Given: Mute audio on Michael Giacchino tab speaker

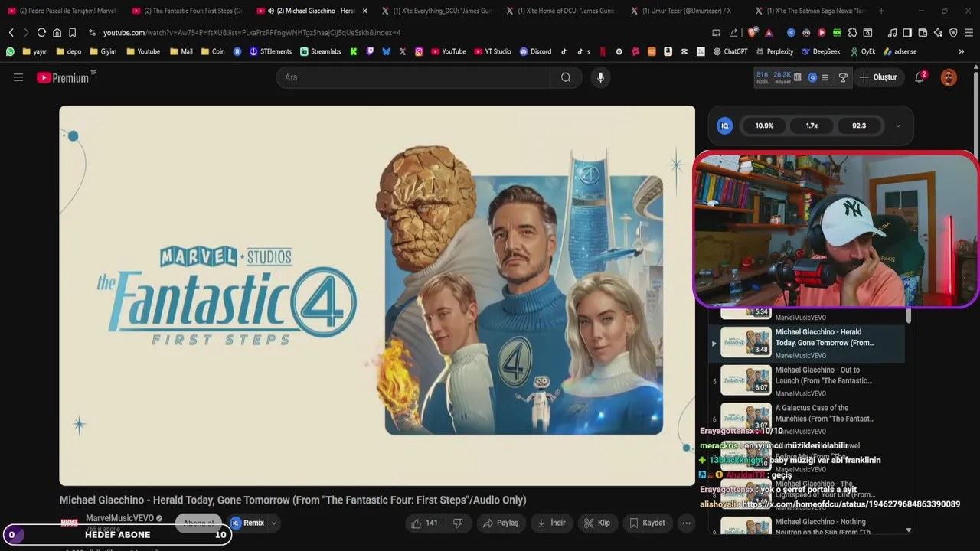Looking at the screenshot, I should (271, 11).
